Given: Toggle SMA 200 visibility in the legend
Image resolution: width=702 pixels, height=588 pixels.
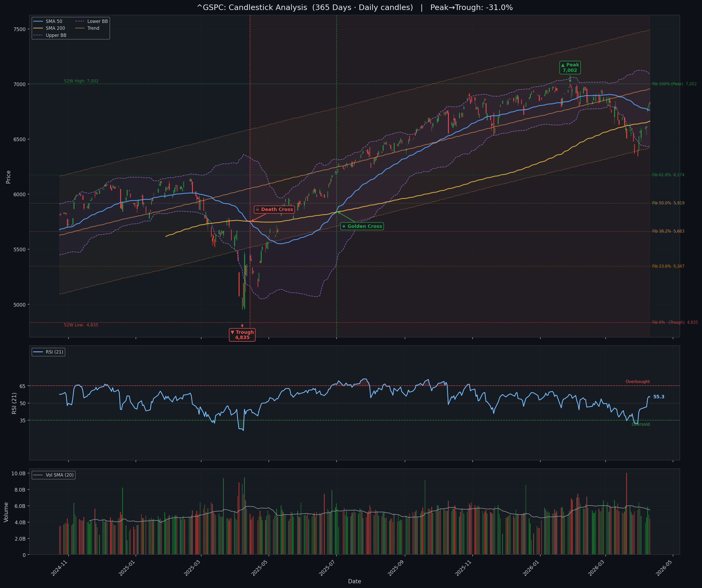Looking at the screenshot, I should tap(38, 28).
